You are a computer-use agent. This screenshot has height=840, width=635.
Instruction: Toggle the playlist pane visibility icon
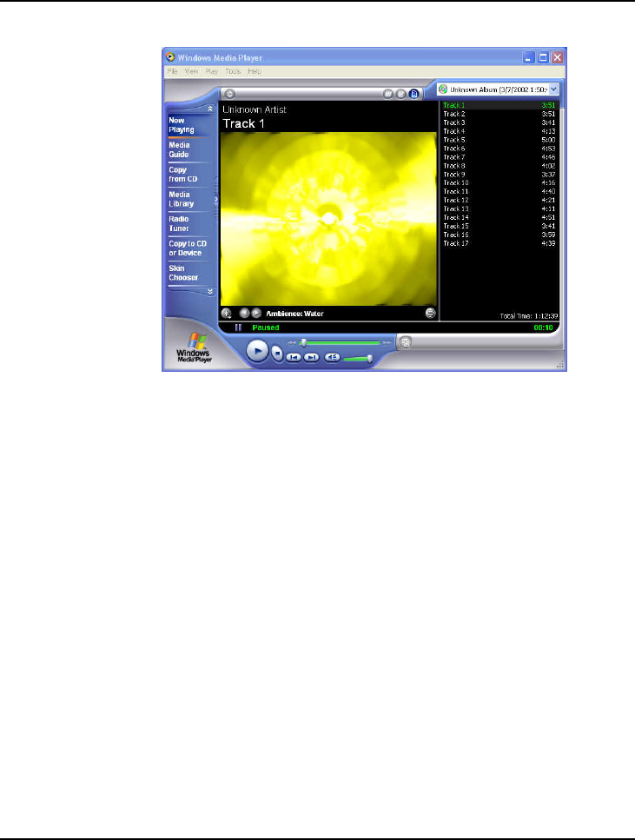(x=413, y=94)
